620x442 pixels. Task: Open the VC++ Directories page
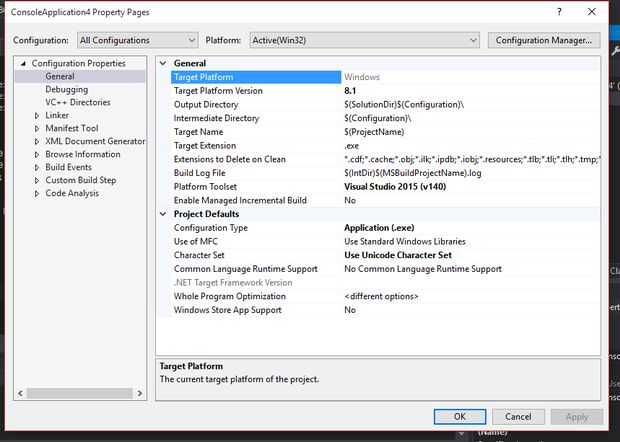point(78,102)
